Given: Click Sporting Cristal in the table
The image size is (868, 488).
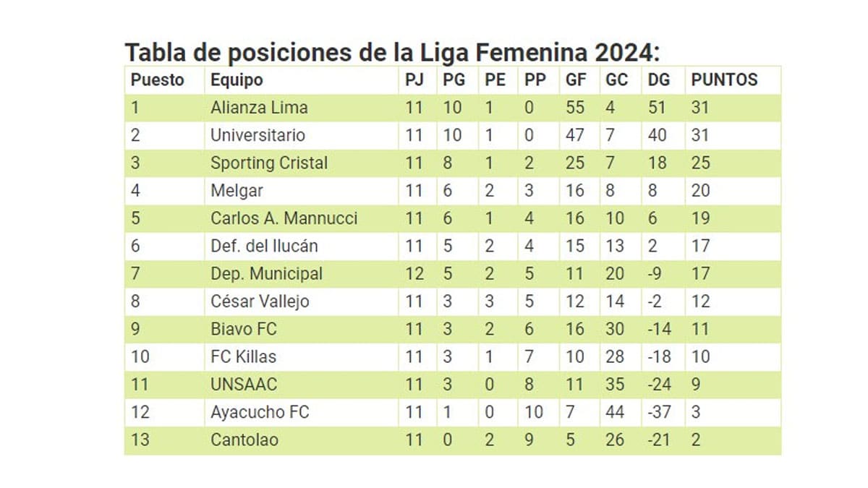Looking at the screenshot, I should click(268, 163).
